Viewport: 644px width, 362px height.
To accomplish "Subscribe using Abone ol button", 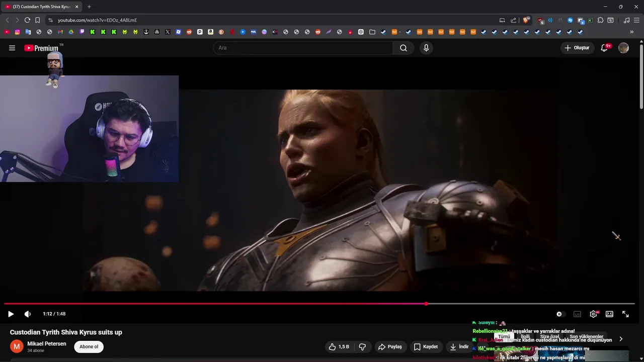I will (89, 346).
